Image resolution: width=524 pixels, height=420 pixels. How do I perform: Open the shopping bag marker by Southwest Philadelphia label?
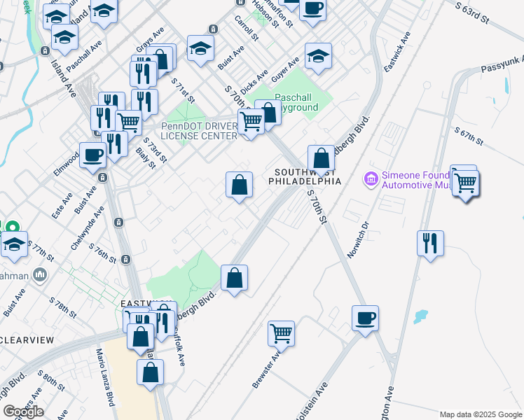click(321, 159)
